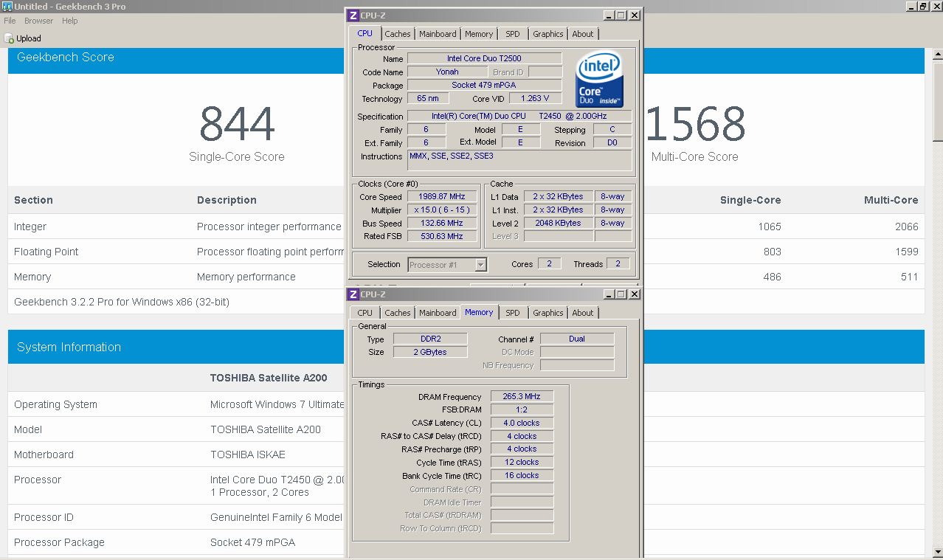Click the Motherboard value TOSHIBA ISKAE
This screenshot has height=560, width=943.
coord(248,454)
